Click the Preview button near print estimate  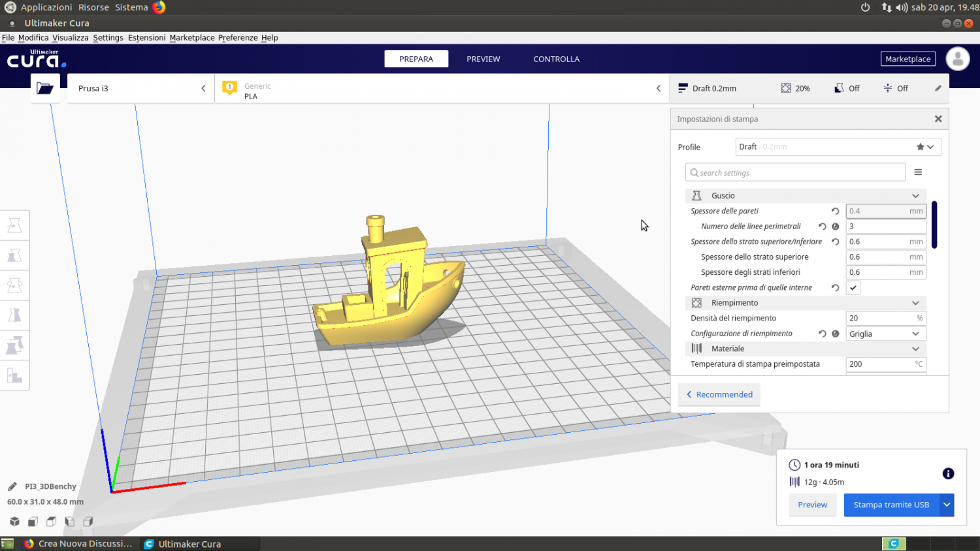pos(813,505)
